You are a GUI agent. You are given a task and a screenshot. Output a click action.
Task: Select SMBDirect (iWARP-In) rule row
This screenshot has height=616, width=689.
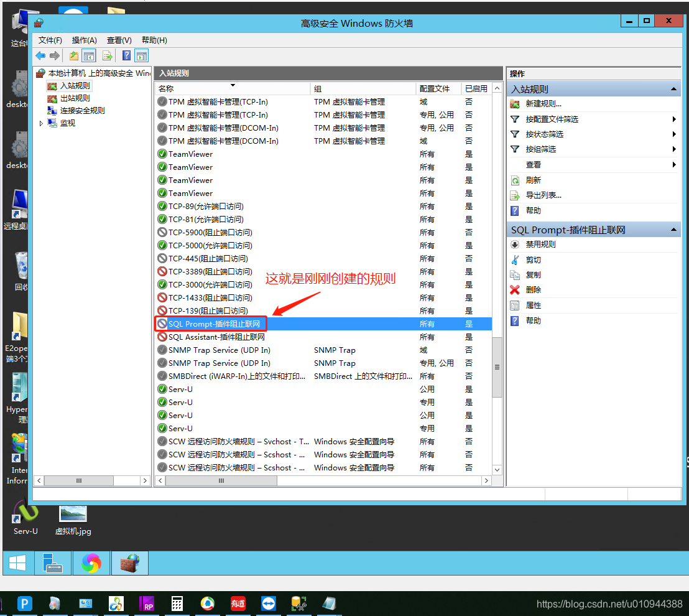[324, 376]
